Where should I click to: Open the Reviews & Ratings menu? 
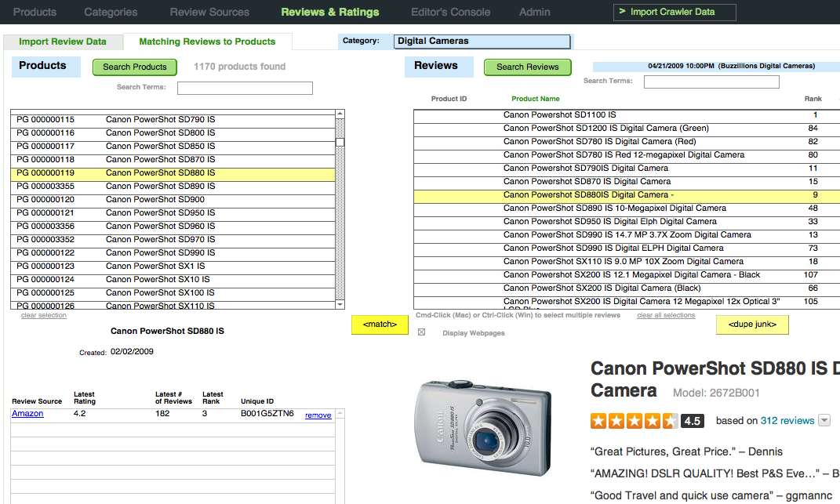(x=330, y=12)
